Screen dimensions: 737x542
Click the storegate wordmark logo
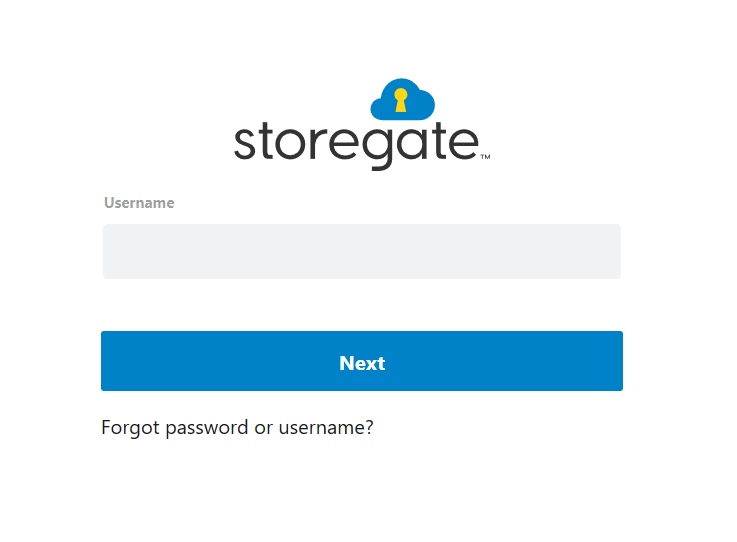pyautogui.click(x=356, y=143)
